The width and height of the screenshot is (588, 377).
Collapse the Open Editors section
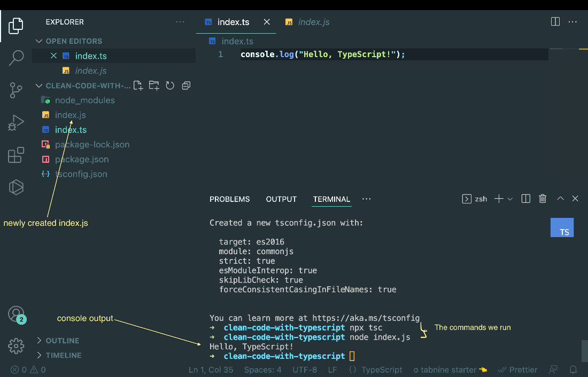pyautogui.click(x=39, y=41)
